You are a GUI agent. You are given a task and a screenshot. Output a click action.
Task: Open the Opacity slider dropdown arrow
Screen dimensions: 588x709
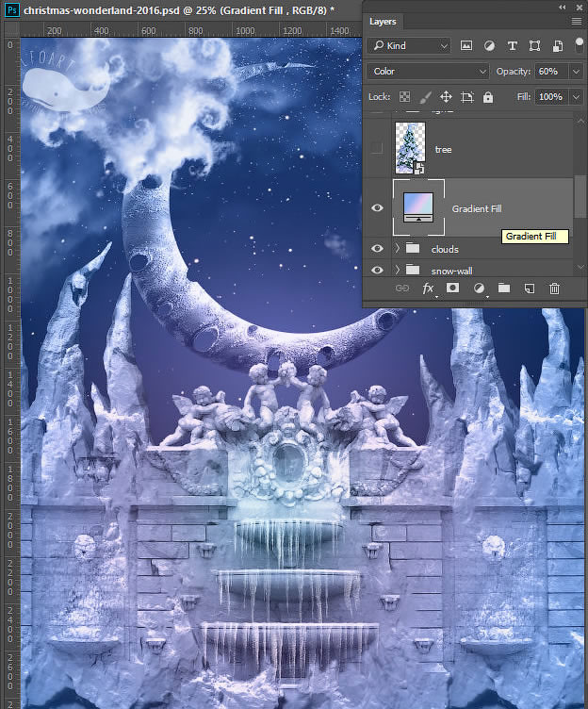[574, 72]
